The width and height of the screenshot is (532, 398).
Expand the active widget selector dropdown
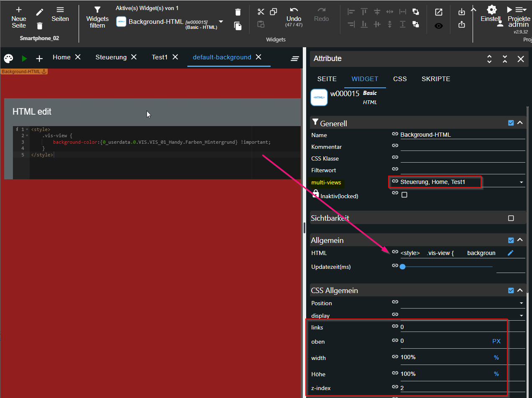point(221,22)
